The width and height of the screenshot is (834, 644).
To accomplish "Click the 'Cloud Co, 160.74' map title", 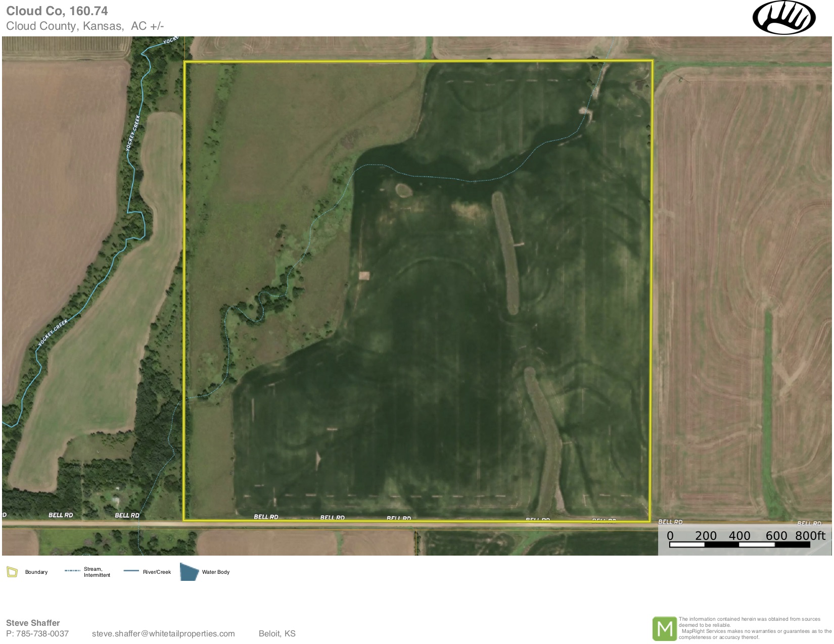I will coord(57,11).
